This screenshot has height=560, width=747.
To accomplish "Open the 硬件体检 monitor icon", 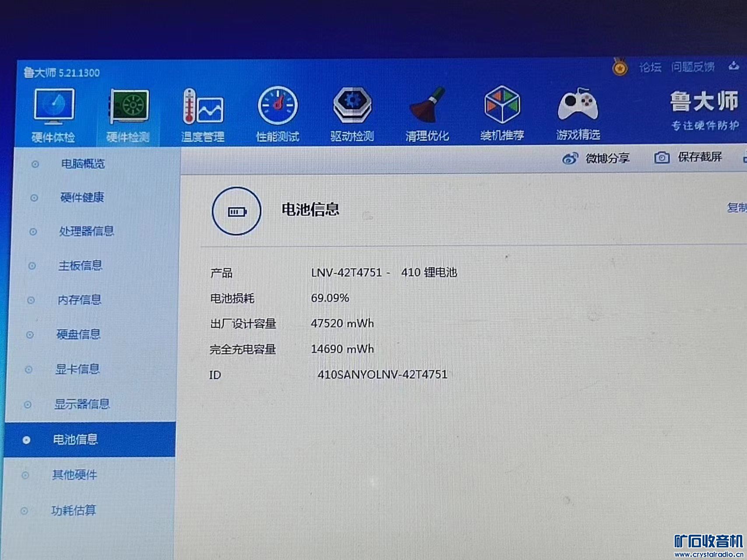I will point(54,106).
